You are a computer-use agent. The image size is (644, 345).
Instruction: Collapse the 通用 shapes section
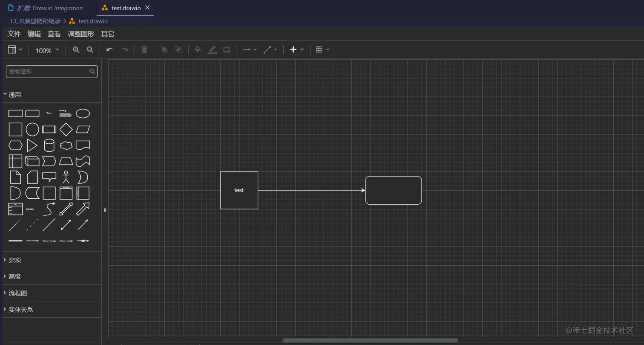pos(52,95)
